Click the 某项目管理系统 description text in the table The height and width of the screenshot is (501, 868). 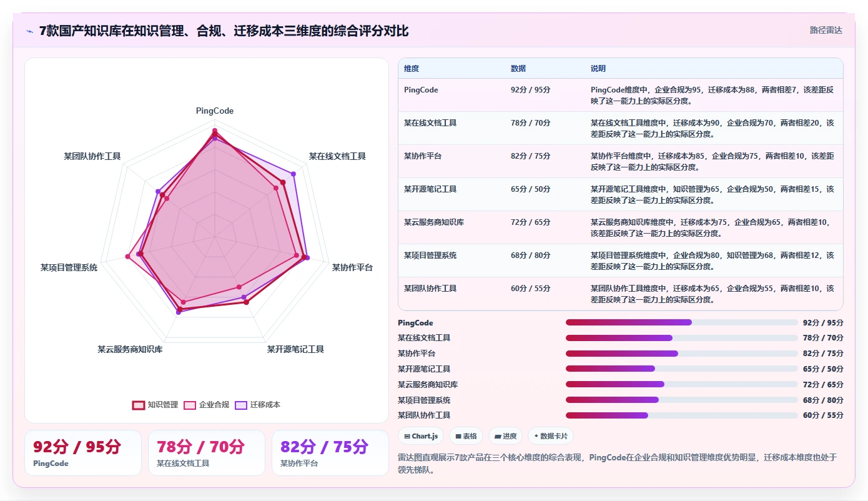click(713, 261)
